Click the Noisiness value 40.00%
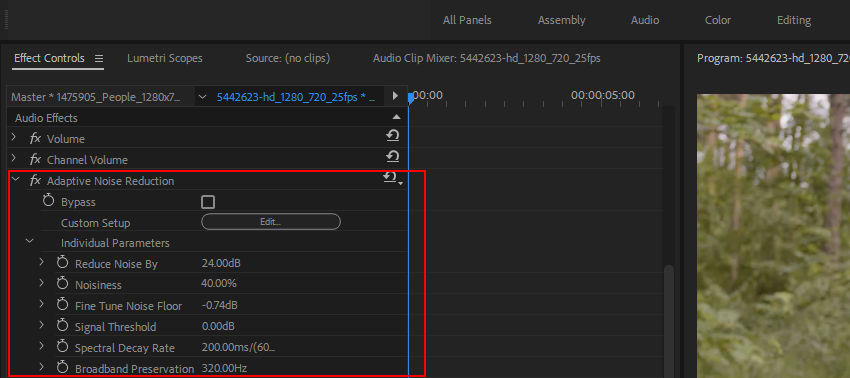 (219, 284)
